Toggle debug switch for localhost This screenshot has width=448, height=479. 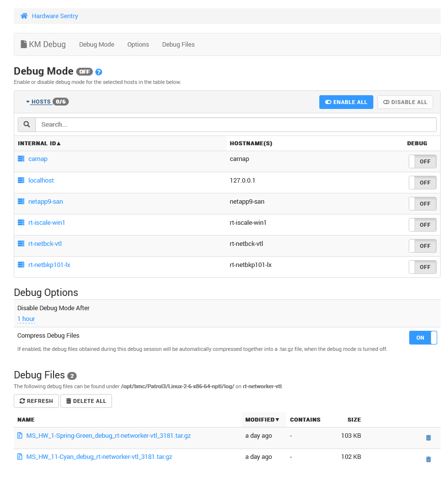pyautogui.click(x=422, y=183)
